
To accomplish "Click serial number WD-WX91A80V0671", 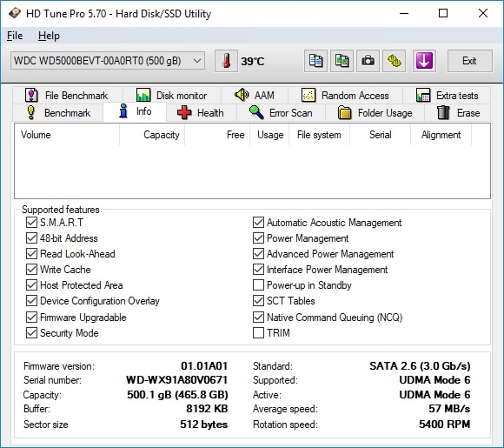I will (176, 380).
